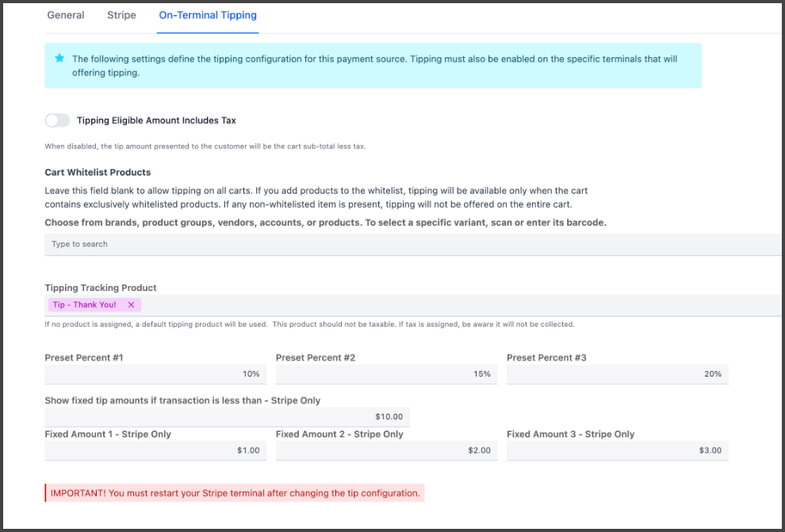This screenshot has width=785, height=532.
Task: Click the red IMPORTANT restart Stripe terminal warning
Action: (x=235, y=493)
